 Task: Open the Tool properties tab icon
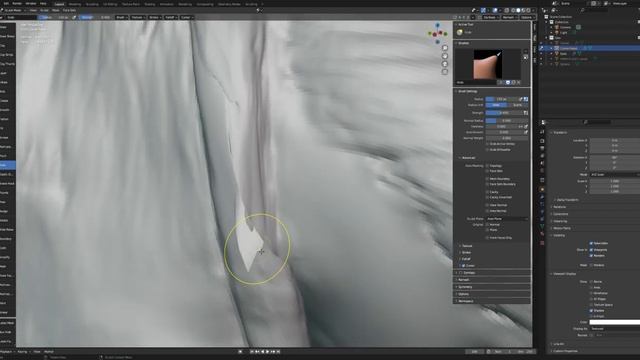tap(542, 132)
